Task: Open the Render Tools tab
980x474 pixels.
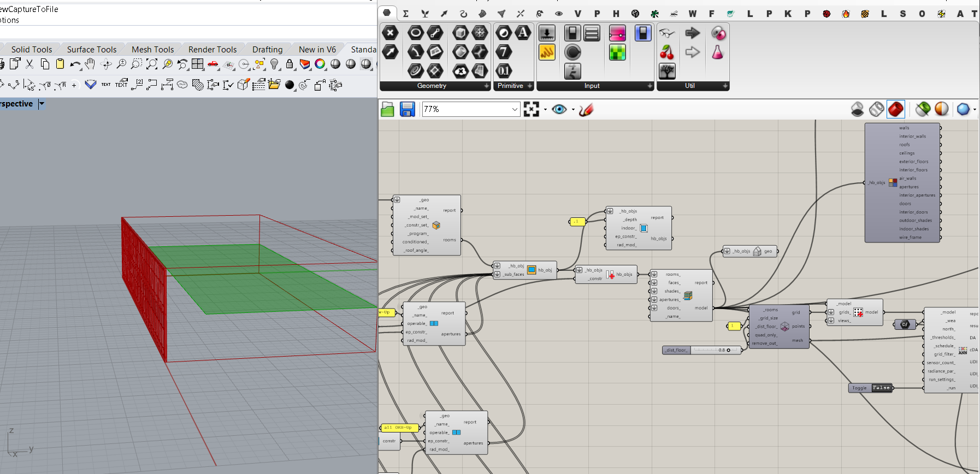Action: (x=212, y=49)
